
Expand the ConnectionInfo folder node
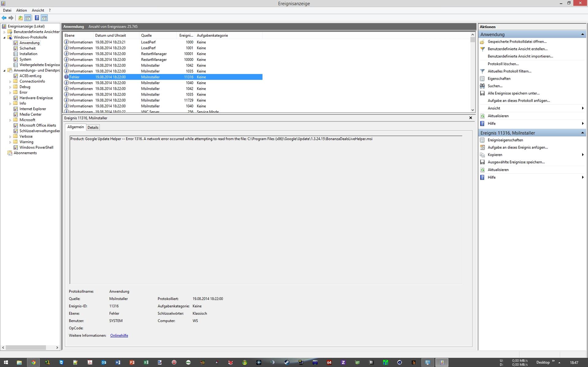click(x=10, y=81)
